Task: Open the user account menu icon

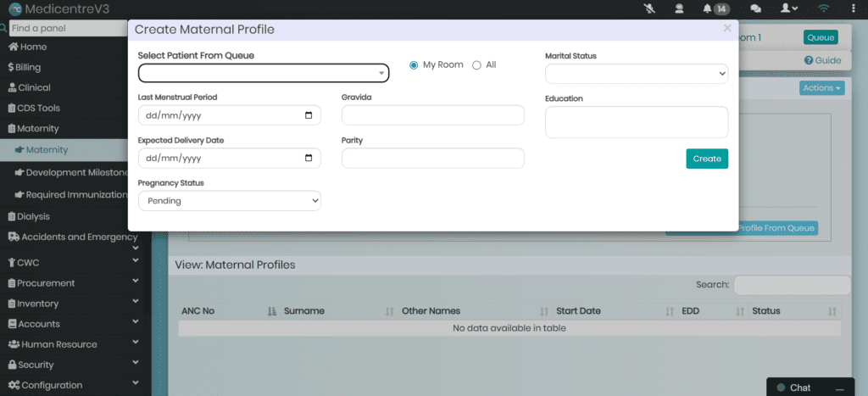Action: tap(789, 8)
